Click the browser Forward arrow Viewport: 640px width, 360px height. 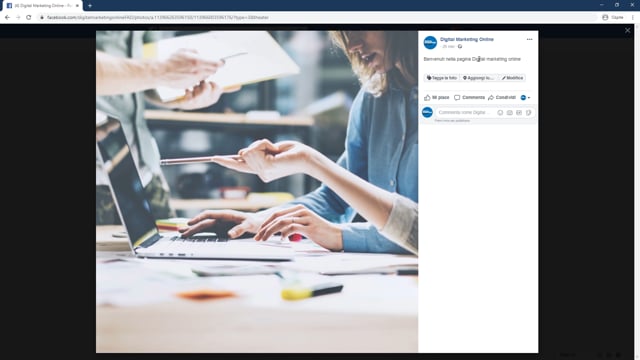click(18, 17)
